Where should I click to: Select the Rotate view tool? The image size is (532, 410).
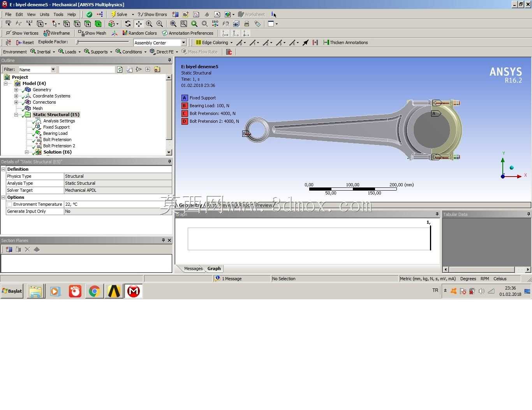(128, 24)
